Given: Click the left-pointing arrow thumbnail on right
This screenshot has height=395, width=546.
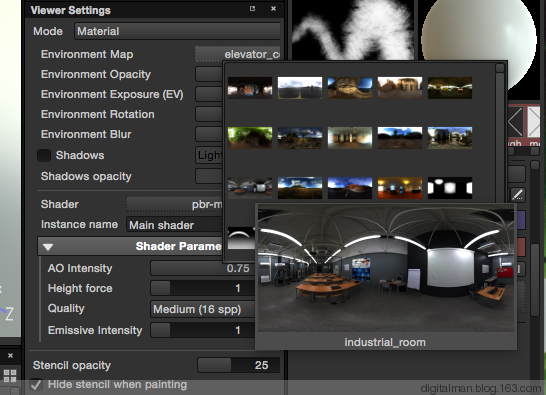Looking at the screenshot, I should (x=516, y=122).
